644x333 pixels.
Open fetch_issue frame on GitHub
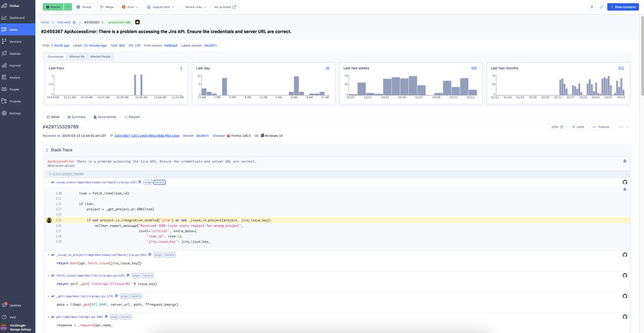click(x=625, y=275)
